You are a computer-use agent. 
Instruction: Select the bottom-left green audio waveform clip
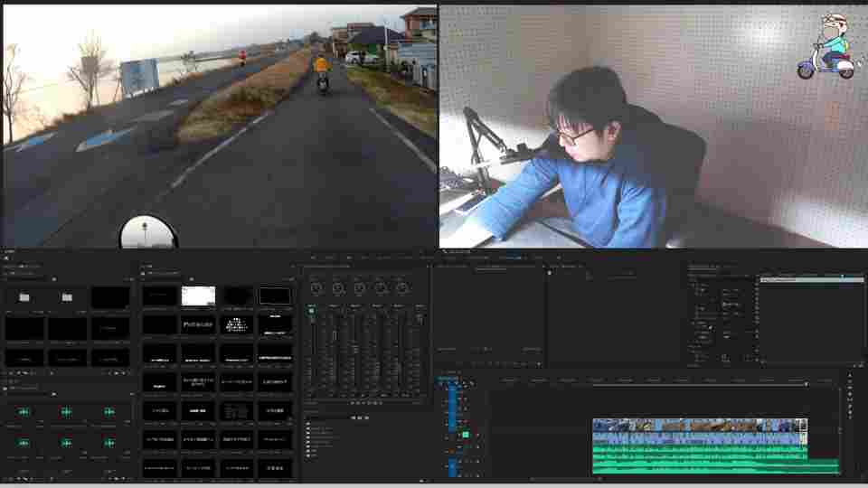point(24,443)
